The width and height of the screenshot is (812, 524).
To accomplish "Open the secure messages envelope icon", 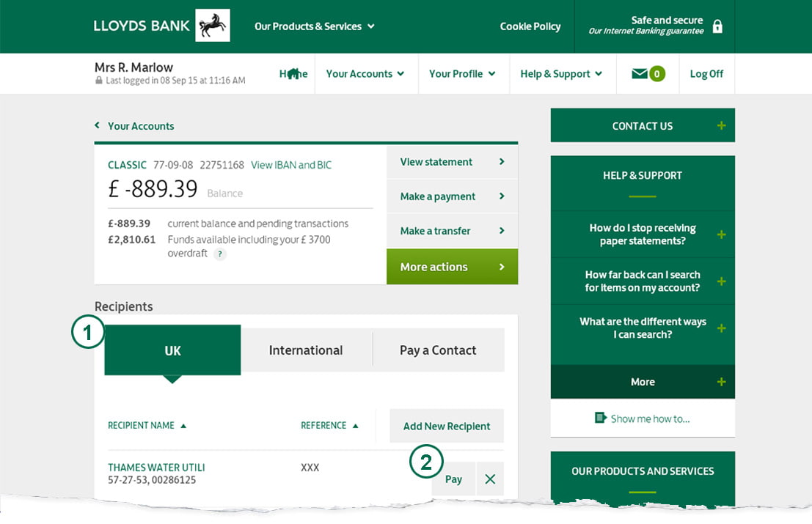I will tap(641, 73).
